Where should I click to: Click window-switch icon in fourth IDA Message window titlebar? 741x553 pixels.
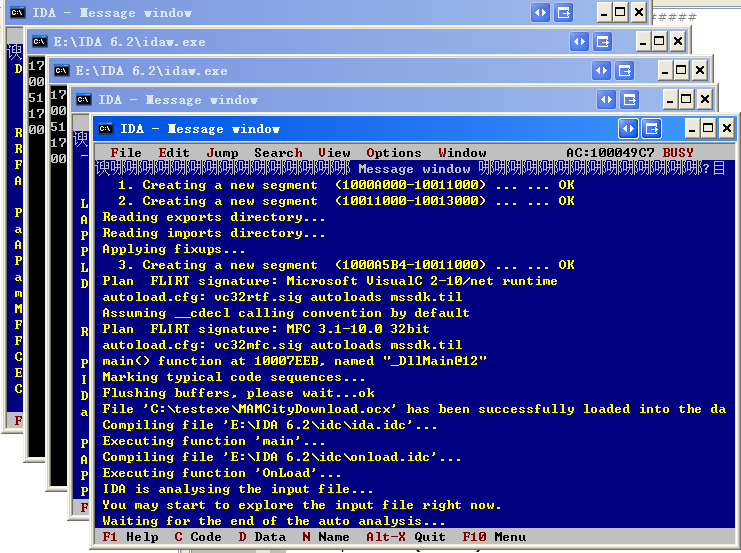630,100
